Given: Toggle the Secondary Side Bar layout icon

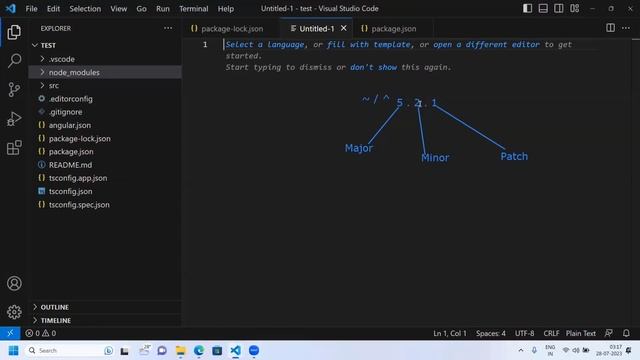Looking at the screenshot, I should 558,8.
